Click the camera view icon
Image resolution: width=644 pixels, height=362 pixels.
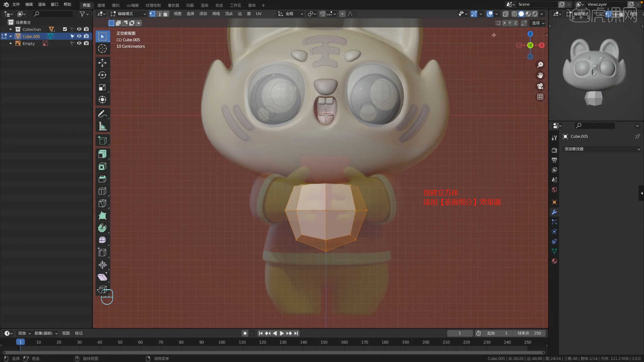pos(540,86)
